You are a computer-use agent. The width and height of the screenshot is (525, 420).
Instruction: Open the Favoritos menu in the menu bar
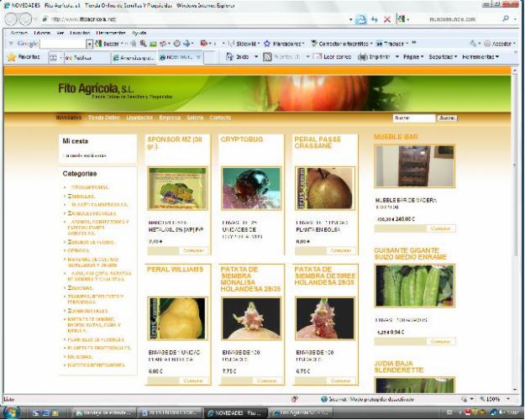(x=80, y=33)
